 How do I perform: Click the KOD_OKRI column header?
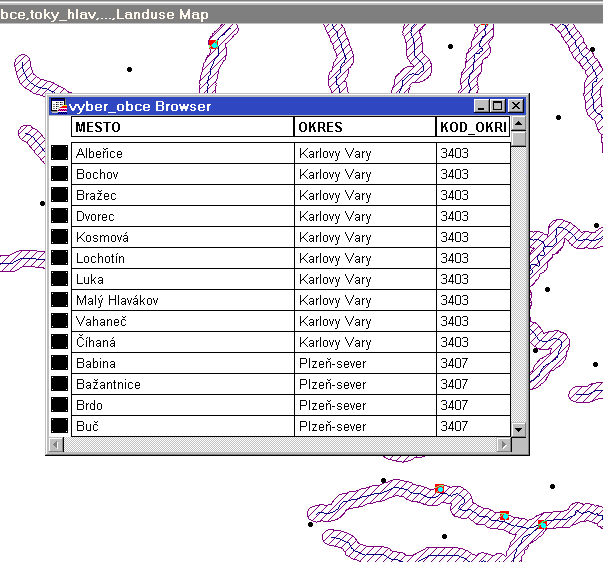(x=473, y=127)
